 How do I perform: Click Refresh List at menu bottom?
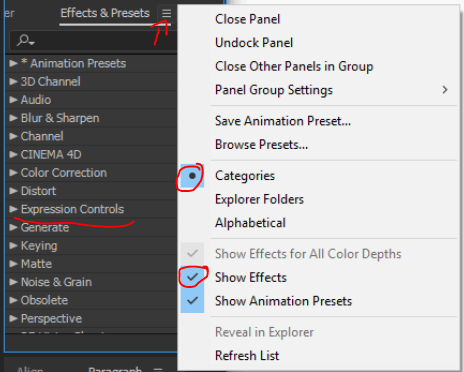click(x=247, y=356)
